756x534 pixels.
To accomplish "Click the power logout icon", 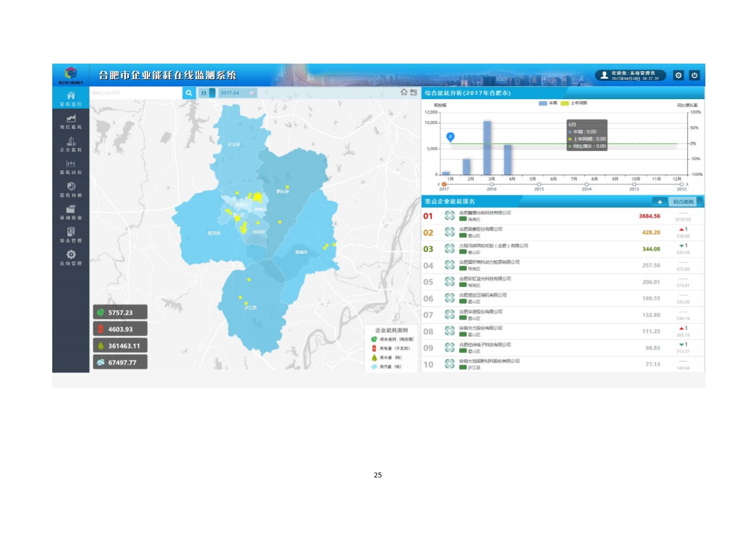I will click(x=695, y=75).
